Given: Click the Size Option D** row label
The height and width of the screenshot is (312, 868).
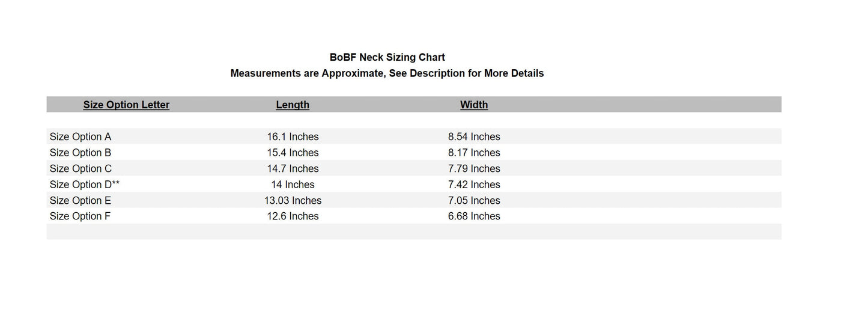Looking at the screenshot, I should click(85, 185).
